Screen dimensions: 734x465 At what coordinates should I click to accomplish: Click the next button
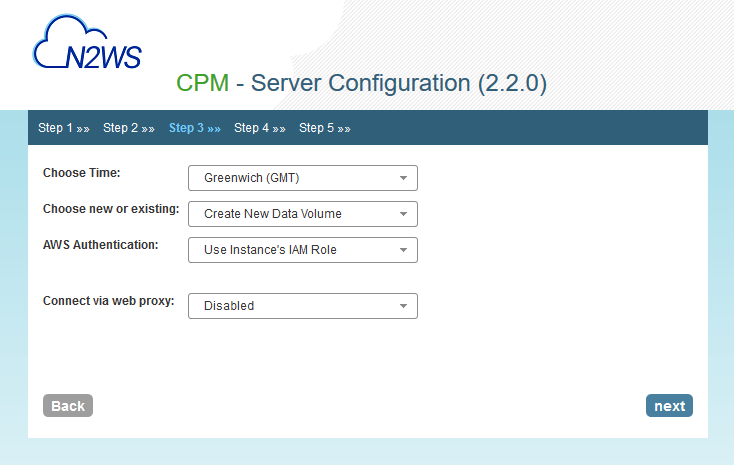(669, 406)
